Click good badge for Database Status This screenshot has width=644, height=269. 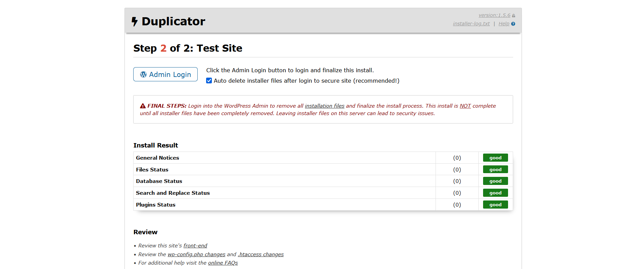pos(495,181)
